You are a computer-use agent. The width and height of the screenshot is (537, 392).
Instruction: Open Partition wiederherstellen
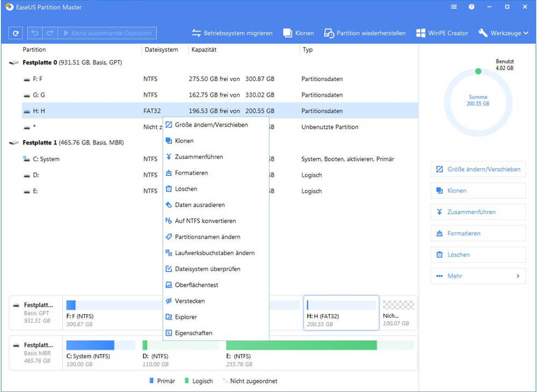[x=365, y=33]
